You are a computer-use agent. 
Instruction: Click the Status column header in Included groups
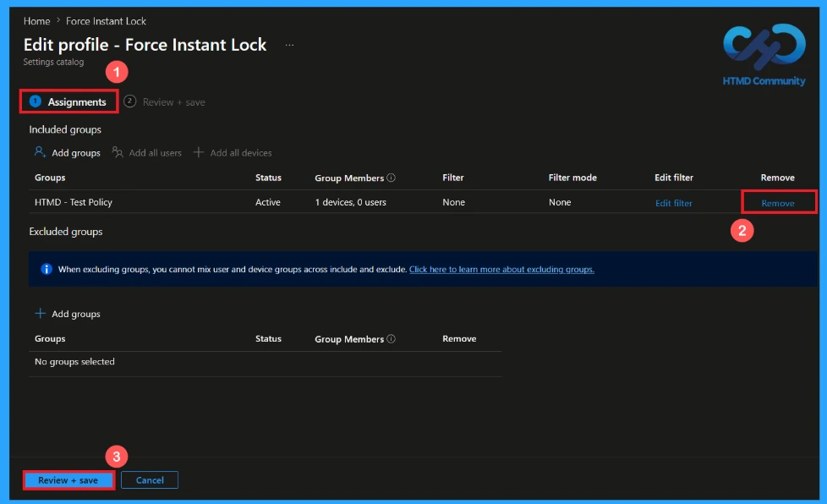point(268,178)
